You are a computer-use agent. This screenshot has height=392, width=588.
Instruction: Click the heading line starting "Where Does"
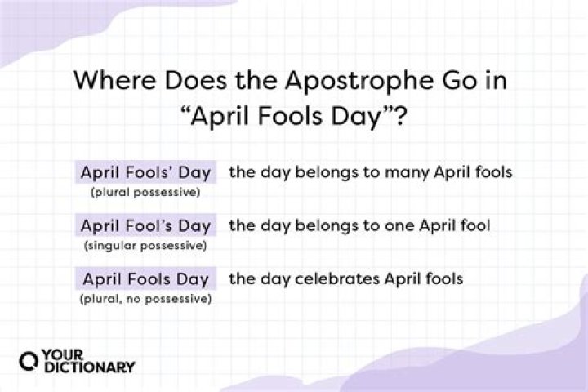[293, 81]
